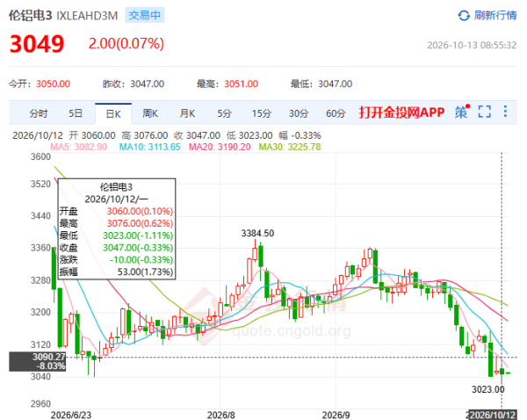
Task: Click the 2026/8 date axis label
Action: [220, 416]
